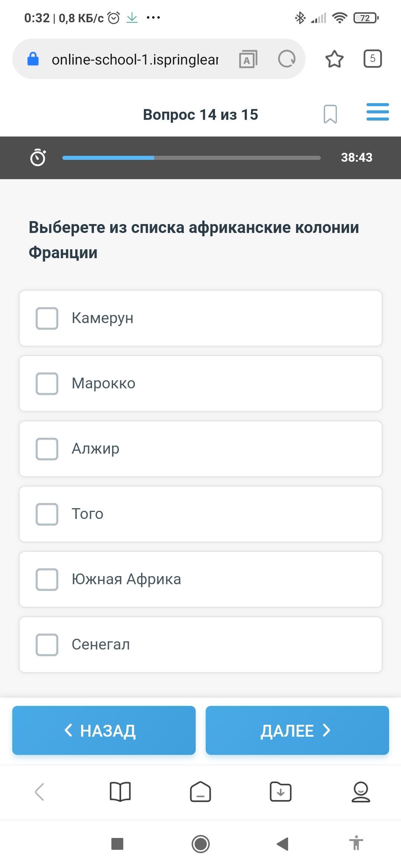Open the browser downloads folder icon
This screenshot has width=401, height=868.
coord(281,792)
